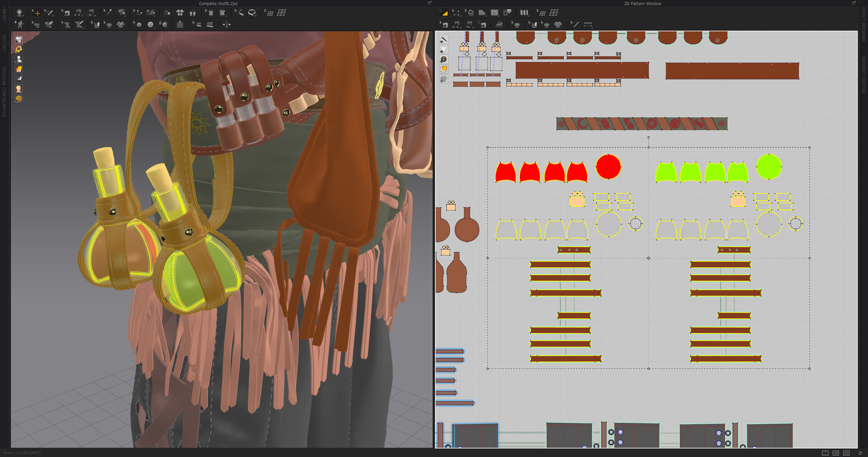Click the avatar walking figure icon
868x457 pixels.
point(19,24)
